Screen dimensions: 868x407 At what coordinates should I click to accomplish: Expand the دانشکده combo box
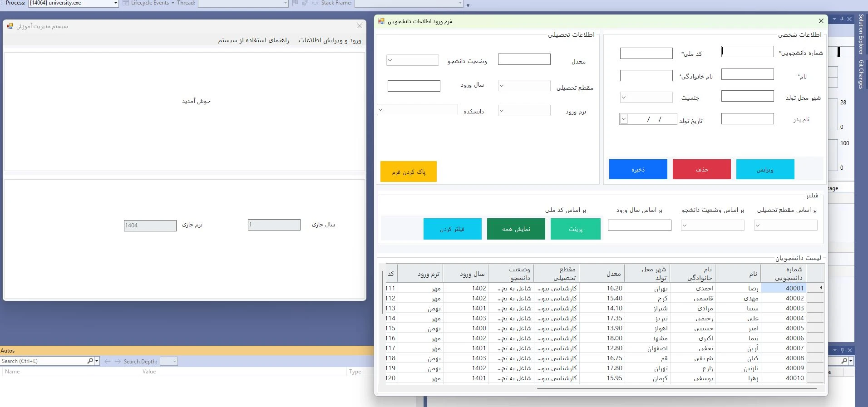[x=381, y=110]
